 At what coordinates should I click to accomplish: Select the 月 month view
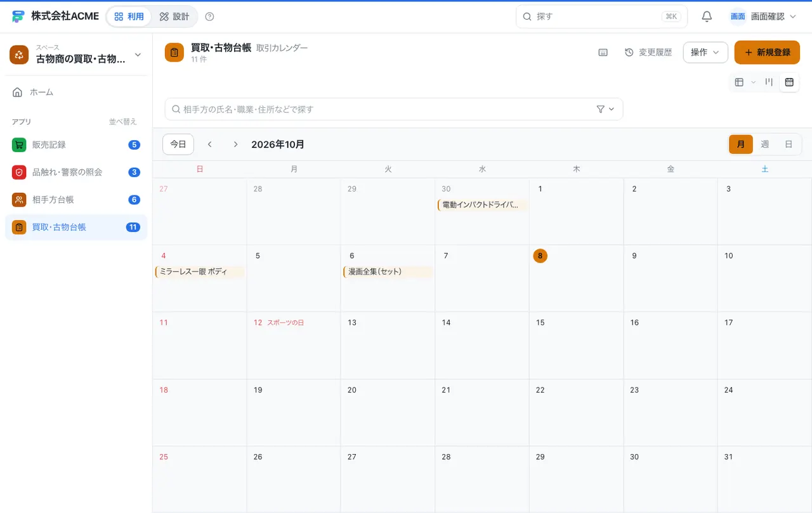point(741,145)
